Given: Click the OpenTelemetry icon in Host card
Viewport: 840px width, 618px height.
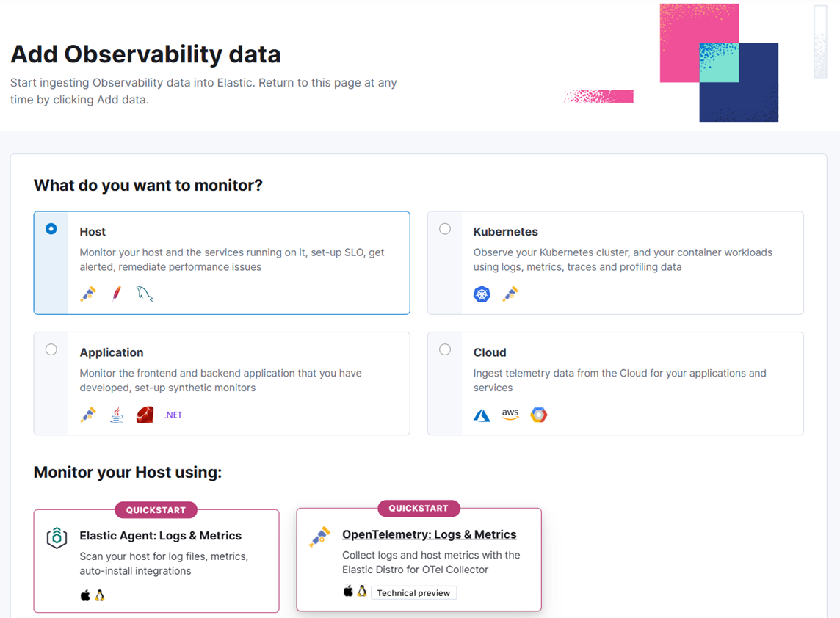Looking at the screenshot, I should tap(88, 294).
